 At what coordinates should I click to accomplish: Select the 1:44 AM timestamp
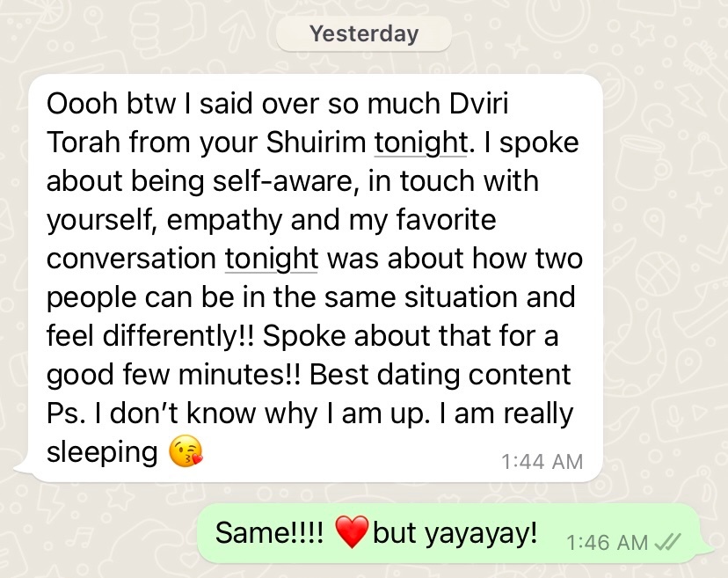[542, 462]
